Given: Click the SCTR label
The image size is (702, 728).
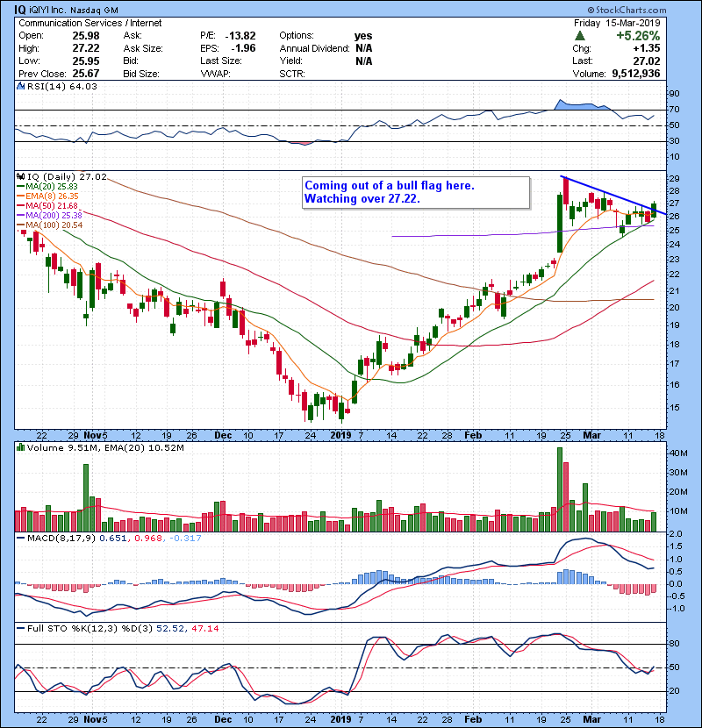Looking at the screenshot, I should click(x=292, y=74).
